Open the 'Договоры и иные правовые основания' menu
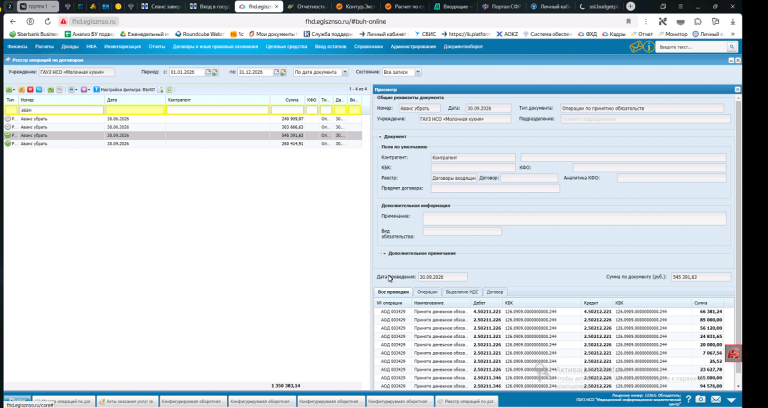This screenshot has height=408, width=768. point(215,47)
